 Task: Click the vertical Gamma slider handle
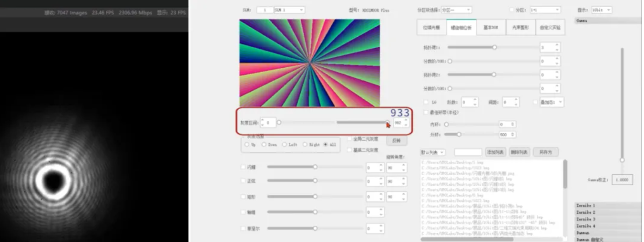(622, 160)
